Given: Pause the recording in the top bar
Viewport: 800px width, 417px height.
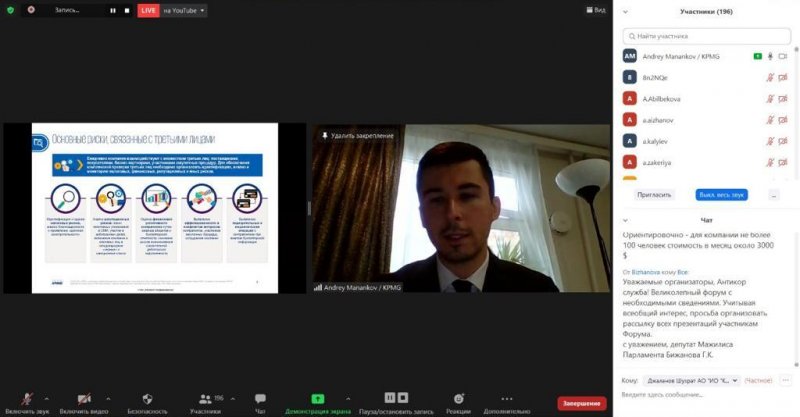Looking at the screenshot, I should click(x=112, y=10).
